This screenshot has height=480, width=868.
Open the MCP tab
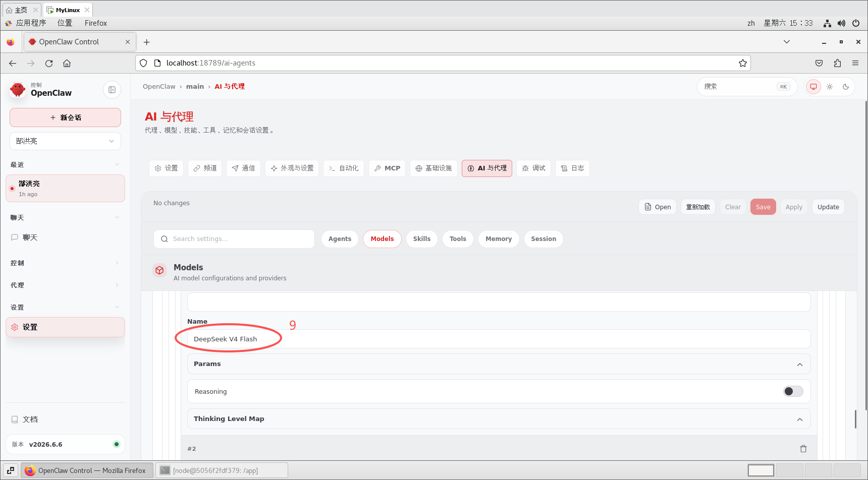[387, 168]
